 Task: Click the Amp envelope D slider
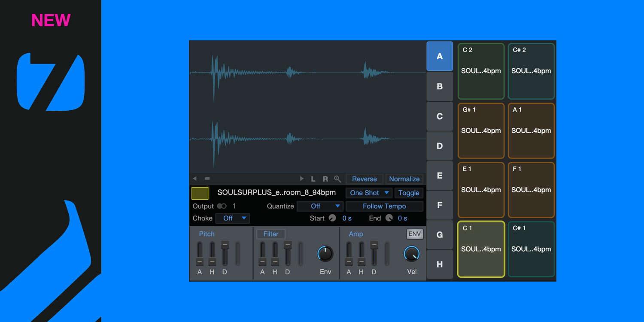pyautogui.click(x=374, y=254)
